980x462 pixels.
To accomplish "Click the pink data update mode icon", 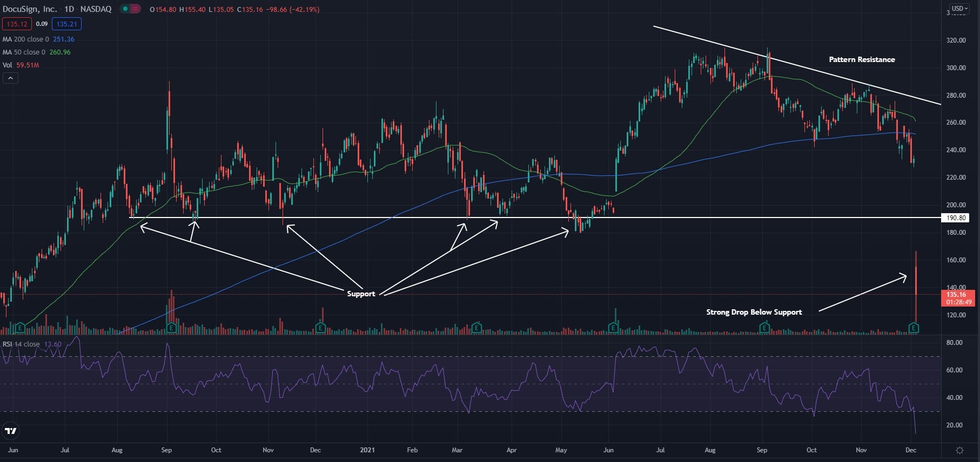I will 135,9.
